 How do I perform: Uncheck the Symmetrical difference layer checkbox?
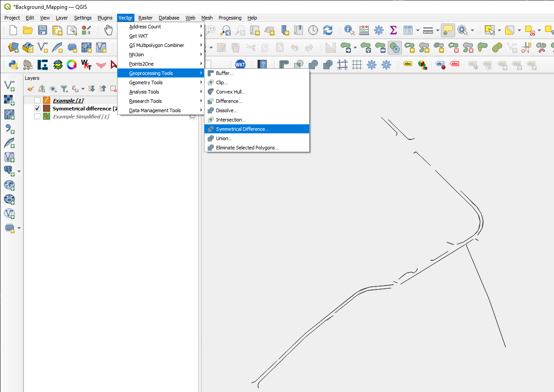37,108
